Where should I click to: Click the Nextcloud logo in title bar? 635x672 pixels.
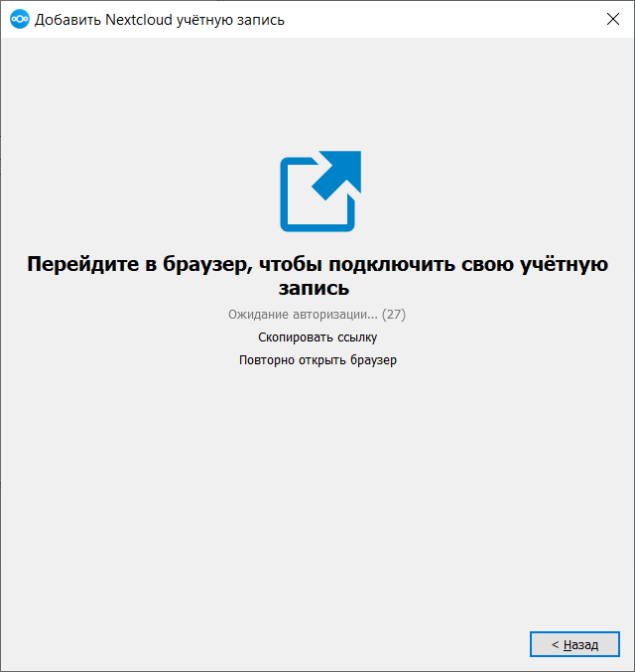tap(20, 19)
